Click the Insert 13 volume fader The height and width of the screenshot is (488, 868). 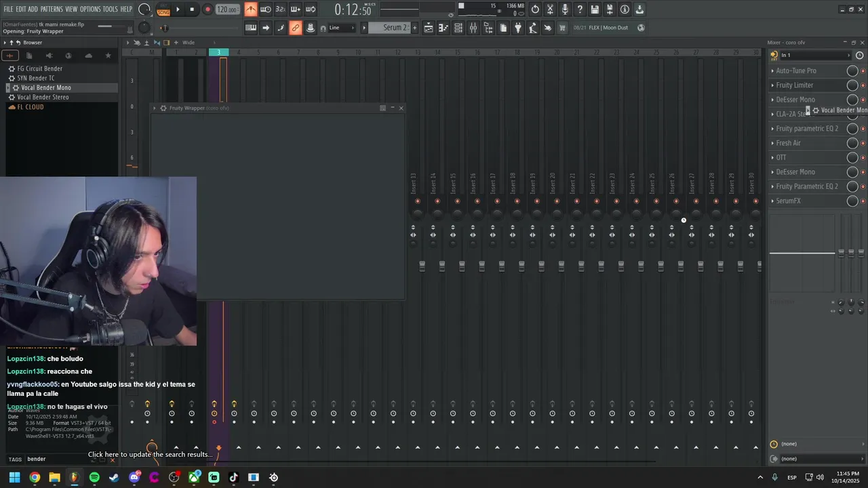click(x=422, y=266)
